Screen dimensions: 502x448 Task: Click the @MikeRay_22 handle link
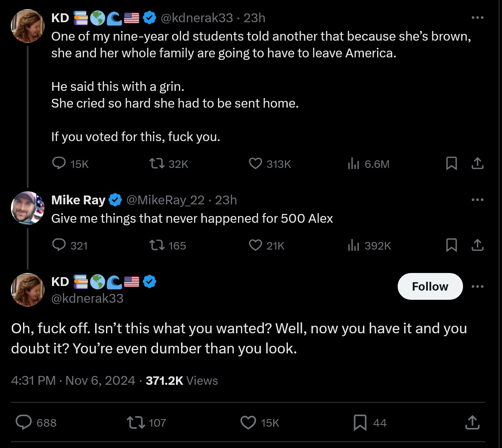tap(165, 200)
